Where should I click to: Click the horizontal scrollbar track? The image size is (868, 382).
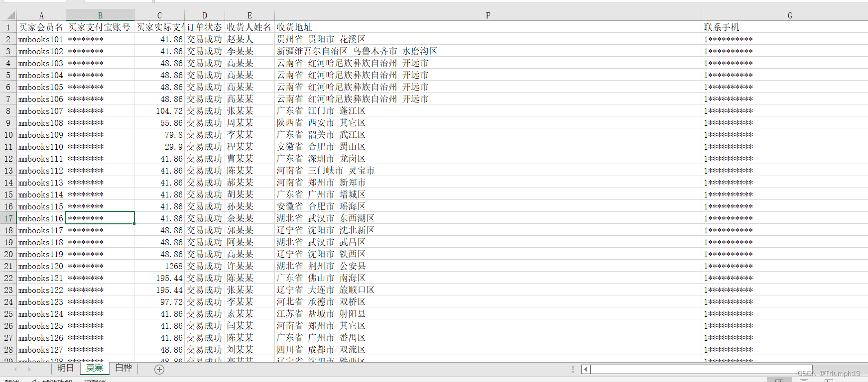[701, 369]
